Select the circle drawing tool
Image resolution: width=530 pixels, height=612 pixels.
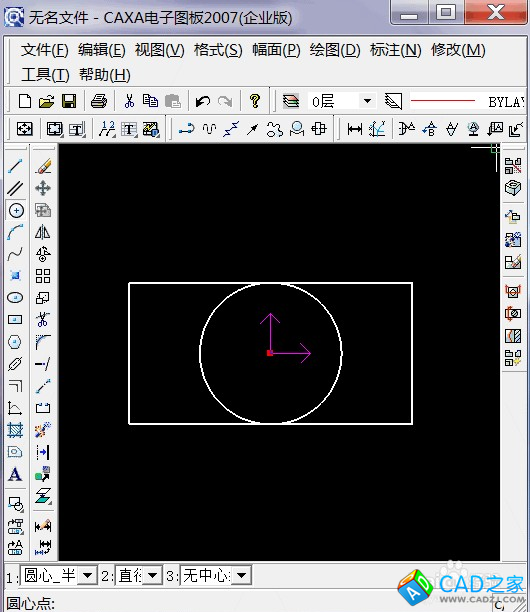16,211
